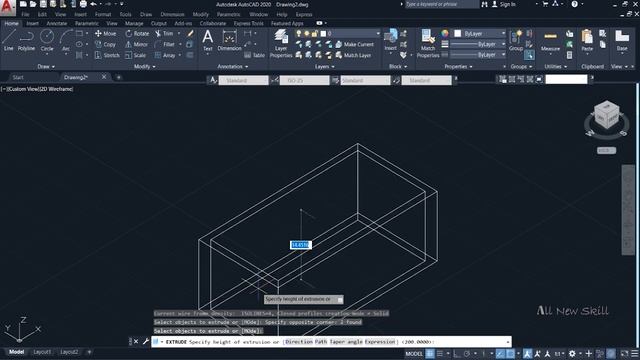Open the Insert block tool
The width and height of the screenshot is (640, 360).
pos(391,40)
